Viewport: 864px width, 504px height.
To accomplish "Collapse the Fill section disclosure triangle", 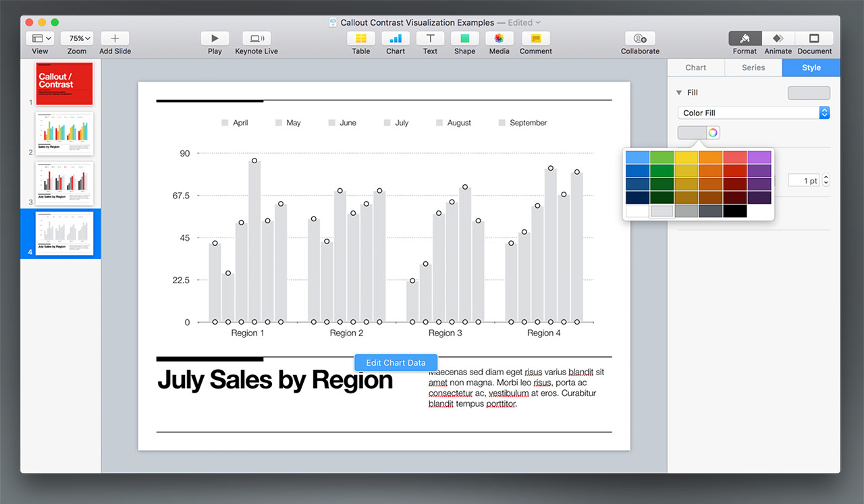I will pos(679,93).
